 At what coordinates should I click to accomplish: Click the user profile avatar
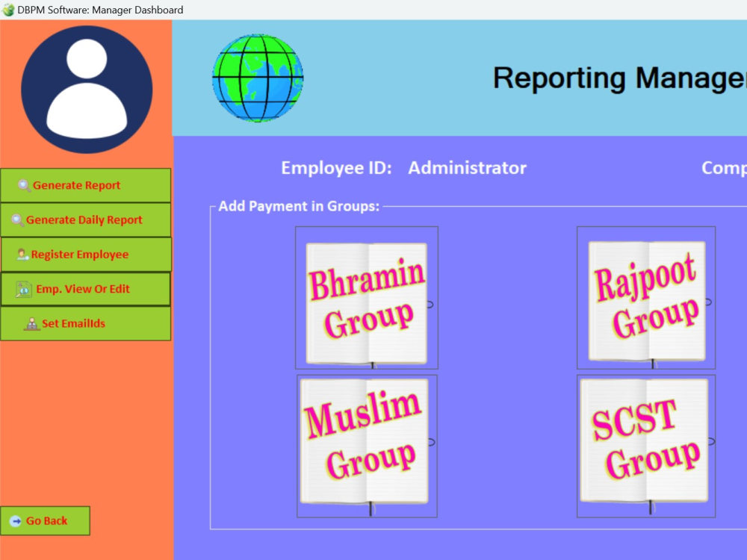(87, 90)
